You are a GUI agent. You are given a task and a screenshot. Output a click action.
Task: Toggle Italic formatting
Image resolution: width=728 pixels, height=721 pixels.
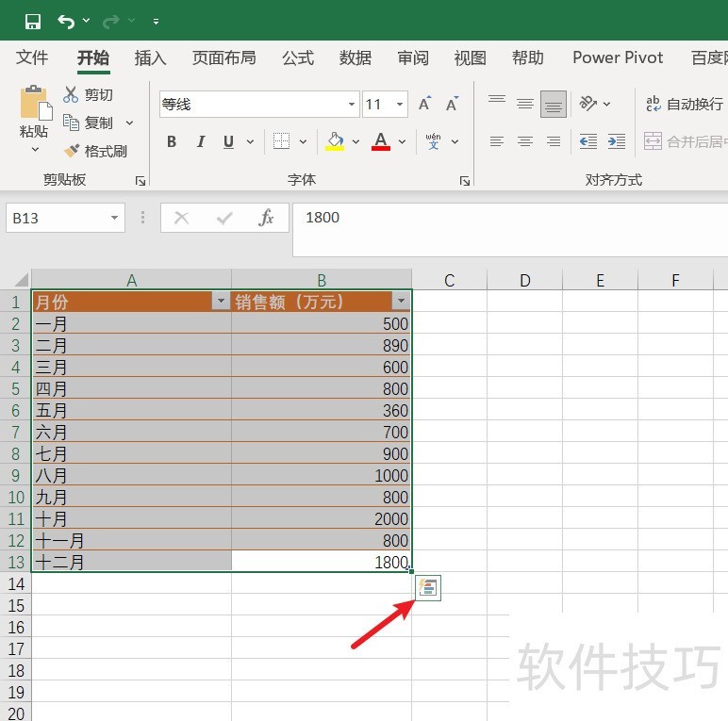coord(200,142)
